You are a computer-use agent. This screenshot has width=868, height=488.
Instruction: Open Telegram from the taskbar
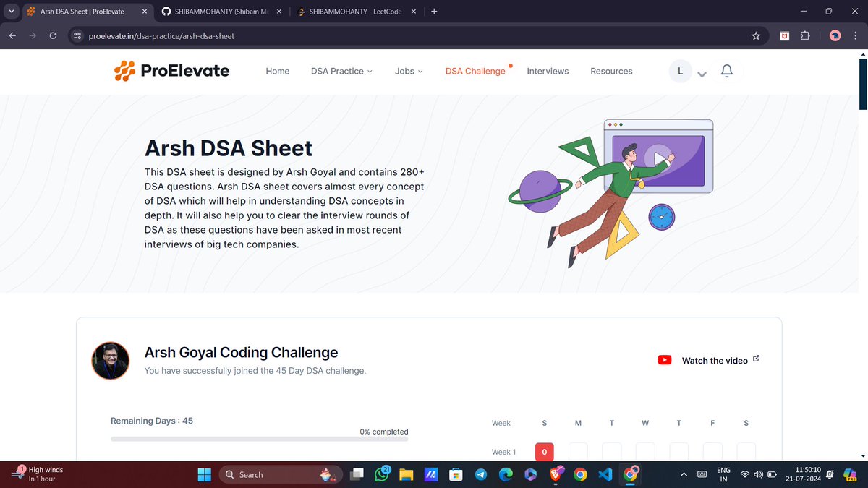(x=481, y=474)
